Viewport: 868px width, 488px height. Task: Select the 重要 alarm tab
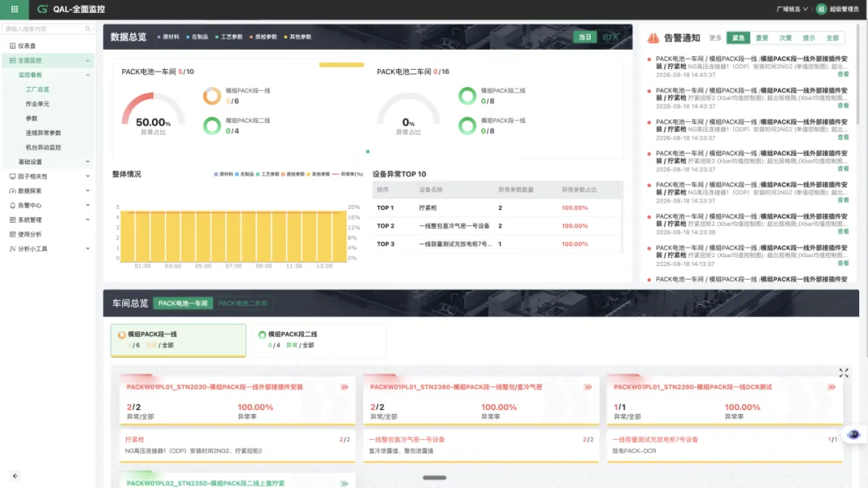point(762,38)
